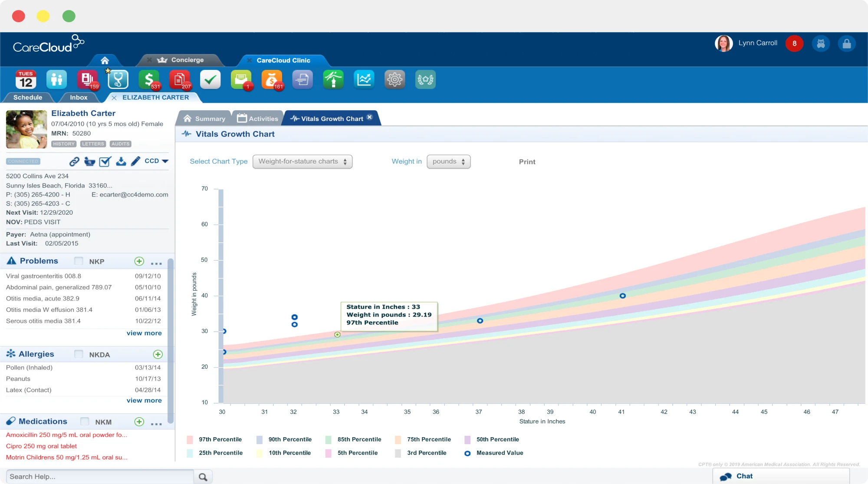The image size is (868, 484).
Task: Check the NKP checkbox
Action: [x=79, y=261]
